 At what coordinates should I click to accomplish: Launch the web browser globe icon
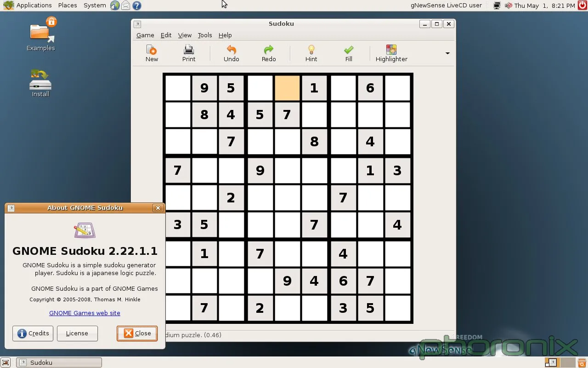point(115,6)
